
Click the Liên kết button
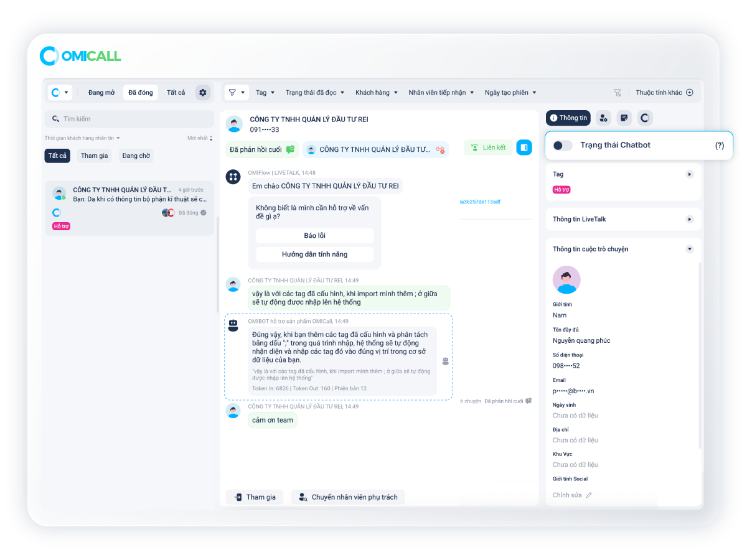coord(488,147)
